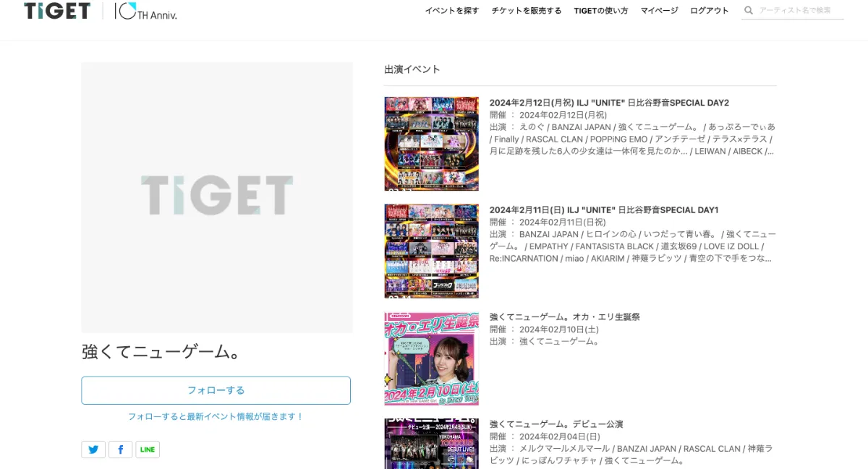Click the TiGET logo in header

[x=57, y=10]
